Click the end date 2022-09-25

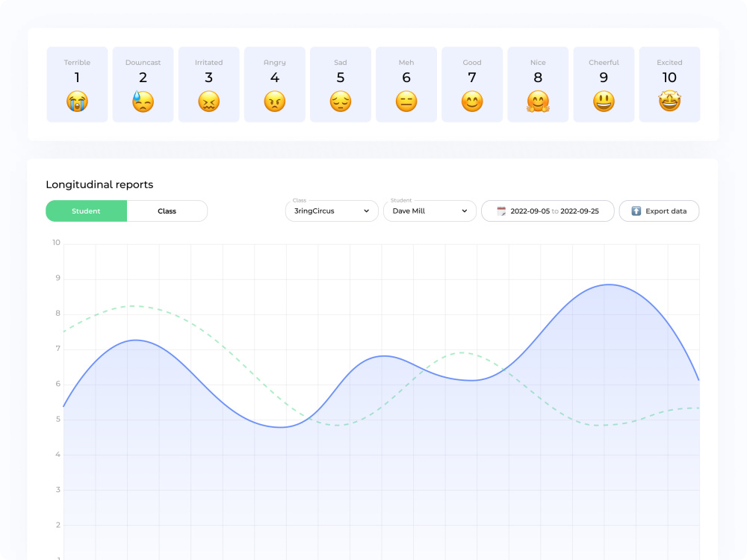point(580,211)
